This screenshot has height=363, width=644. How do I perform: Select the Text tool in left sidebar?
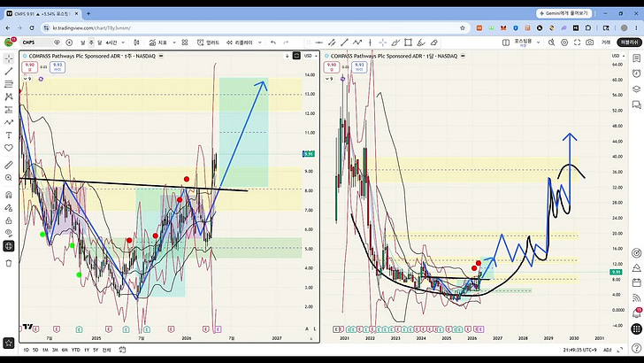tap(9, 135)
